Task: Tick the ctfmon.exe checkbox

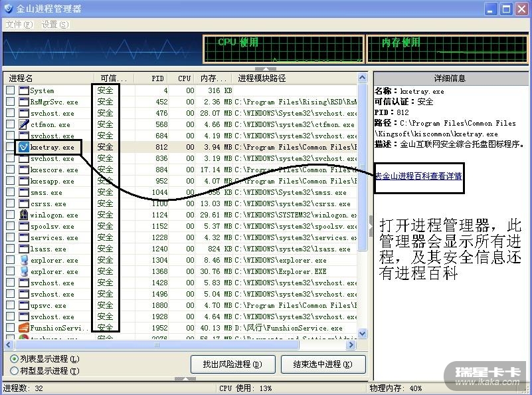Action: click(11, 124)
